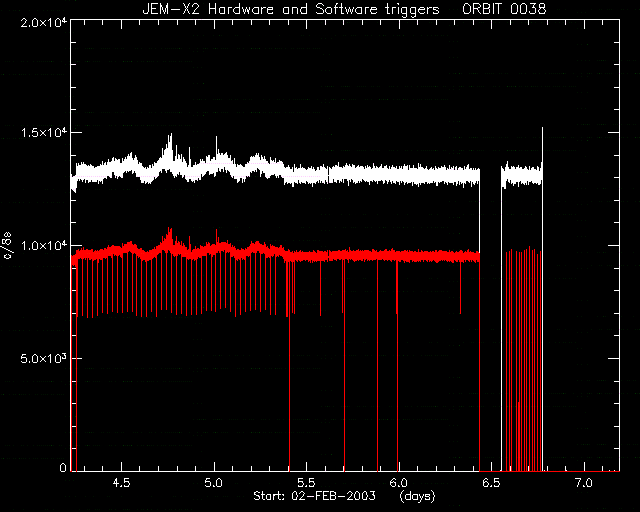Viewport: 640px width, 512px height.
Task: Select the 5.0 x-axis tick label
Action: click(x=214, y=483)
